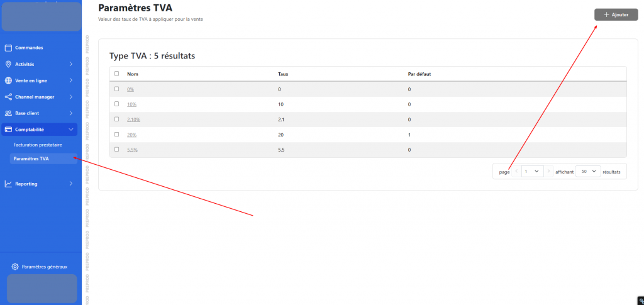Viewport: 644px width, 305px height.
Task: Open the results-per-page dropdown showing 50
Action: (x=588, y=171)
